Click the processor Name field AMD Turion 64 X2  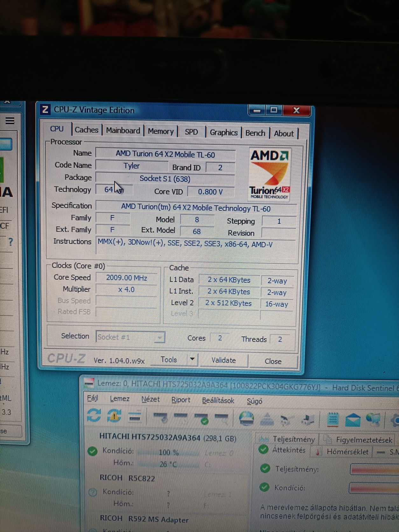(165, 154)
